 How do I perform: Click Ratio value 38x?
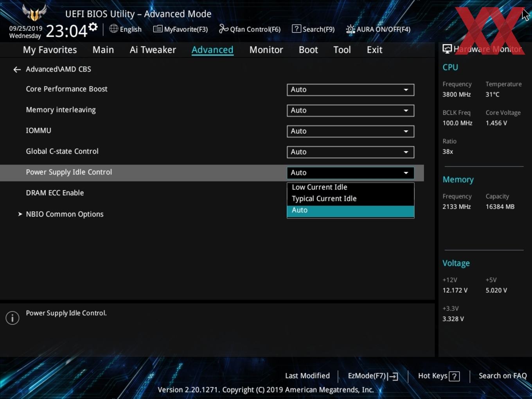[x=448, y=152]
